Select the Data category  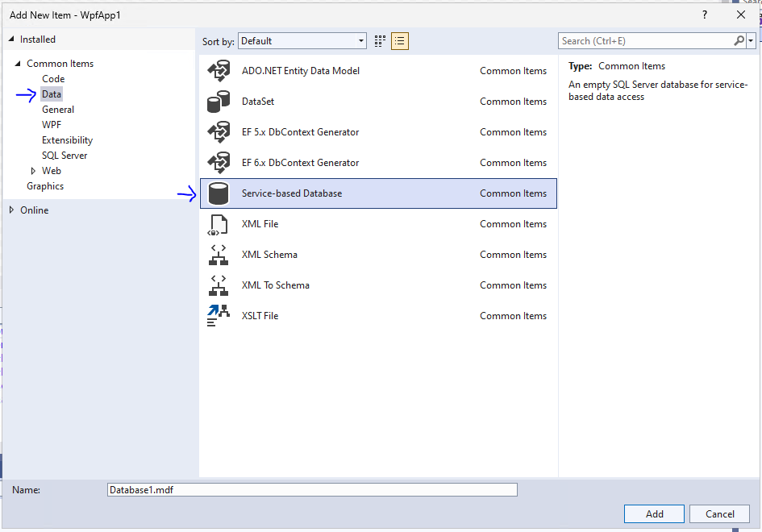click(51, 94)
